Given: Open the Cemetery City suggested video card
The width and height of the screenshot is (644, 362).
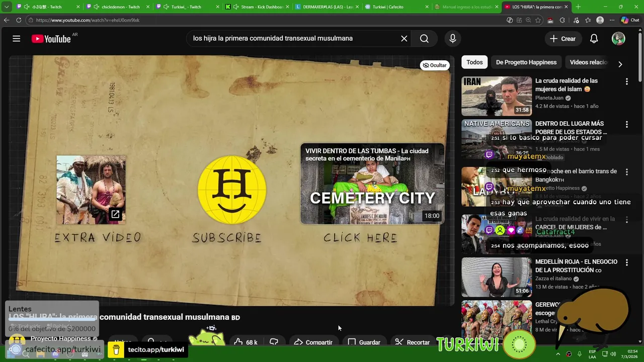Looking at the screenshot, I should 372,184.
